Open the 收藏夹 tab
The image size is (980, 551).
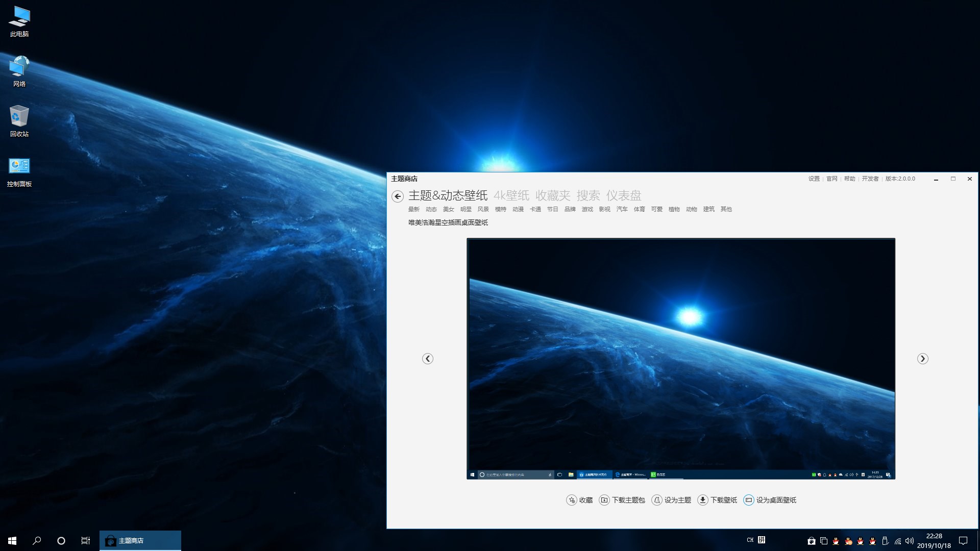tap(552, 195)
